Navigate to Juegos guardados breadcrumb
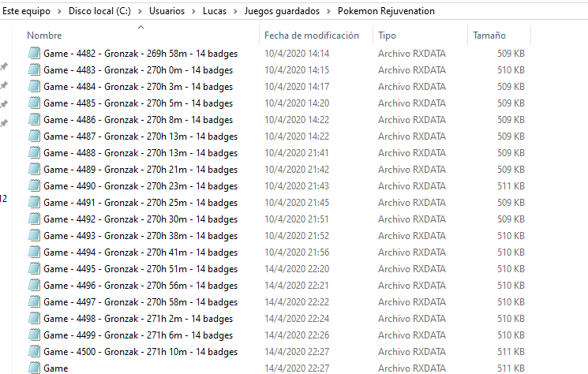This screenshot has width=588, height=374. coord(282,11)
